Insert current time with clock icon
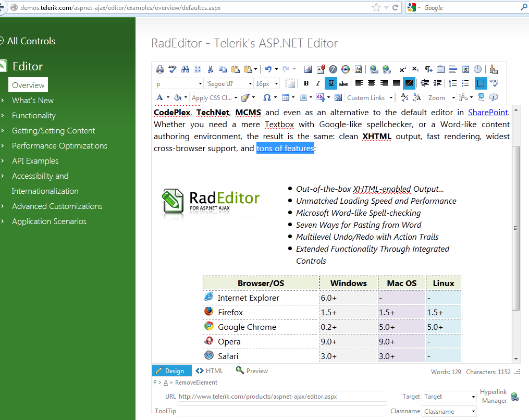Image resolution: width=529 pixels, height=420 pixels. coord(478,69)
